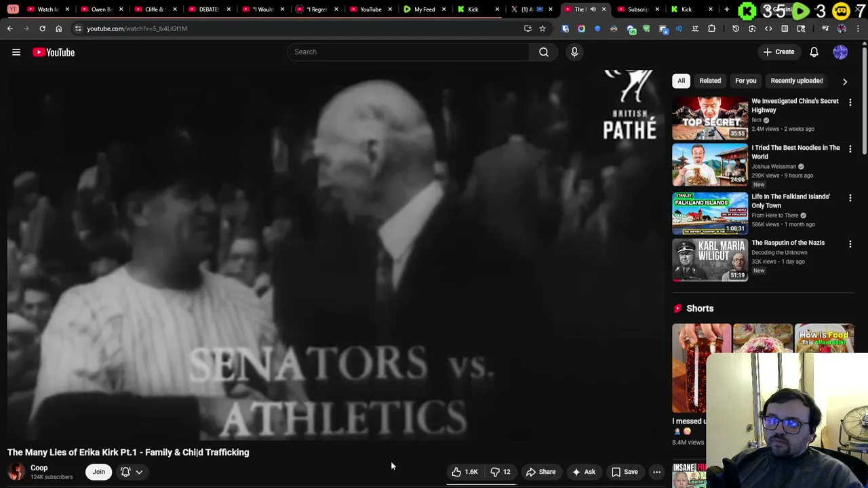Open options menu for Falkland Islands video
This screenshot has height=488, width=868.
850,198
